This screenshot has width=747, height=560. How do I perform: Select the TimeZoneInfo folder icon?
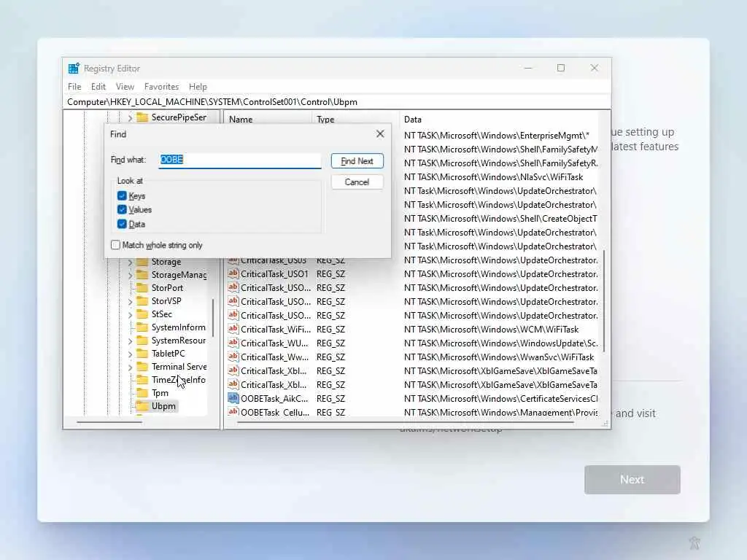(x=142, y=379)
